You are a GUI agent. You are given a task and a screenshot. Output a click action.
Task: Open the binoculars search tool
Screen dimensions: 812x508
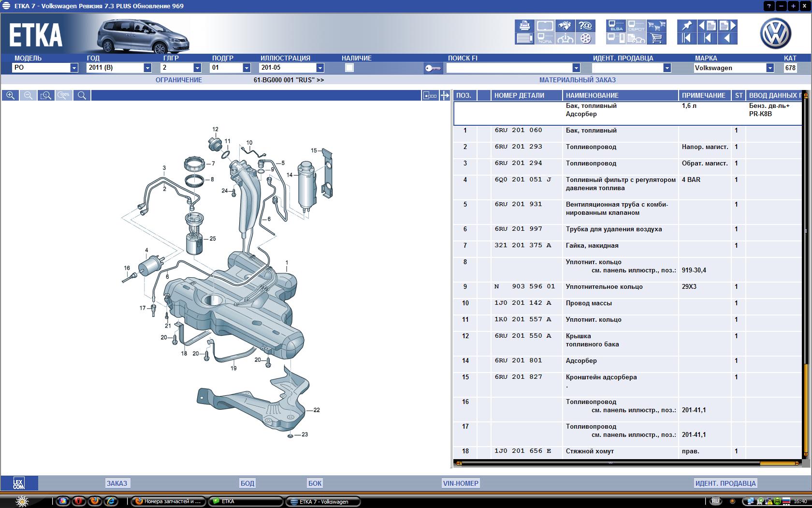click(565, 26)
